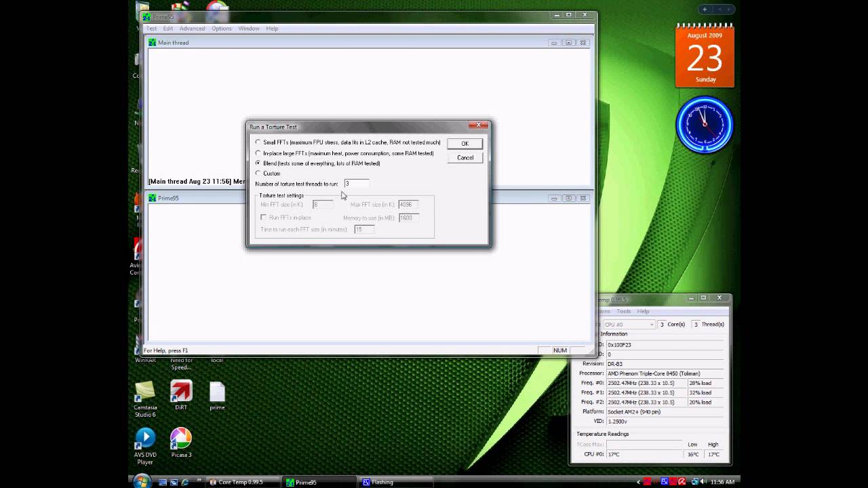Screen dimensions: 868x488
Task: Open the Window menu in Prime95
Action: (x=249, y=28)
